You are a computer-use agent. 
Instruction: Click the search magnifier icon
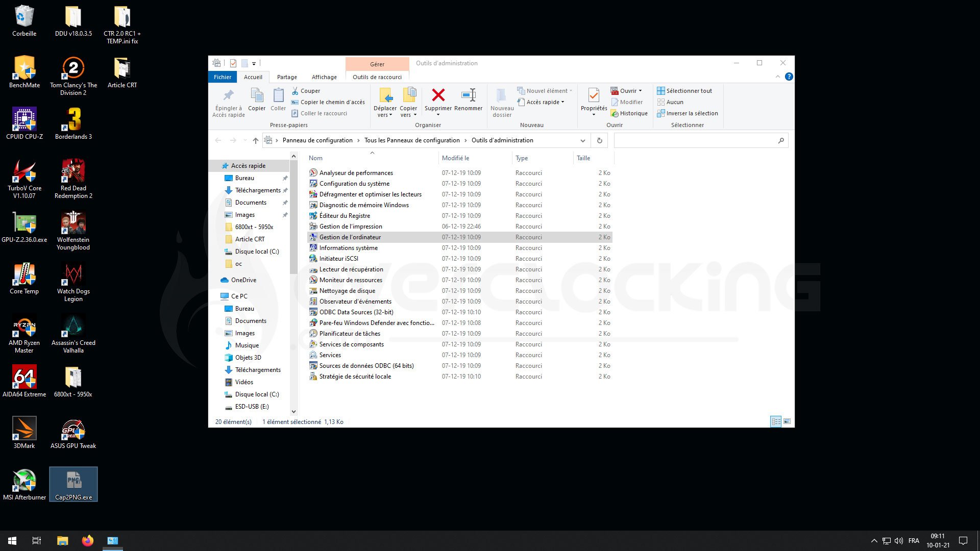pos(781,140)
